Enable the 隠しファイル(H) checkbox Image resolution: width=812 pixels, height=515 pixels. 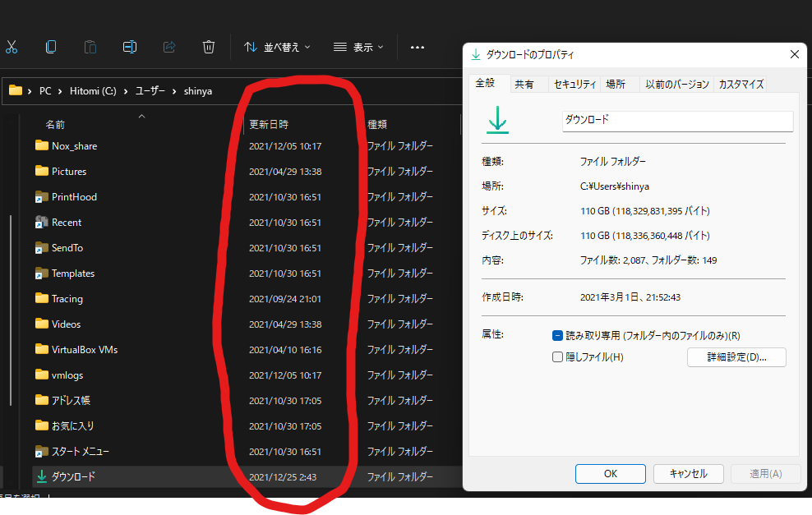coord(557,356)
